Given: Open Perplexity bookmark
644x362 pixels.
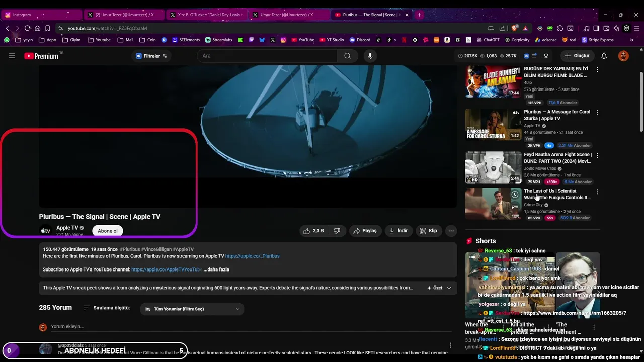Looking at the screenshot, I should [516, 40].
